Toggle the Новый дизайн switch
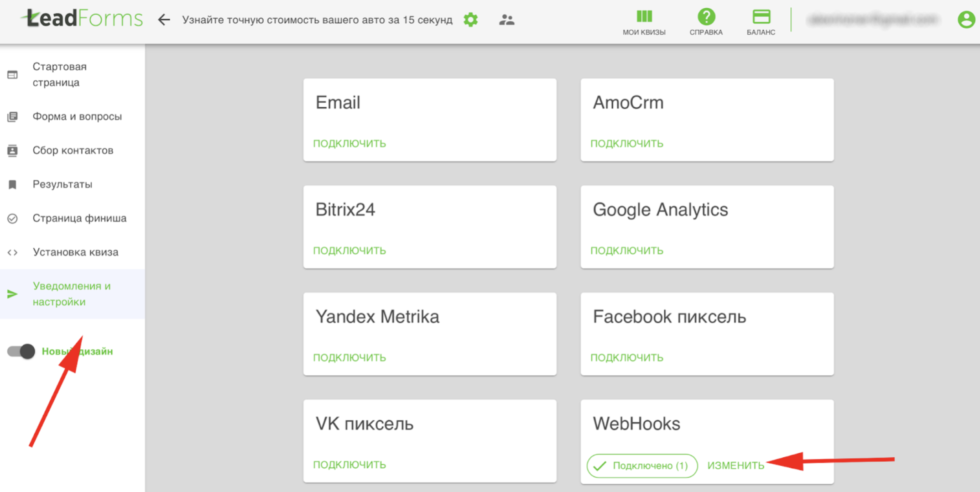 tap(21, 351)
